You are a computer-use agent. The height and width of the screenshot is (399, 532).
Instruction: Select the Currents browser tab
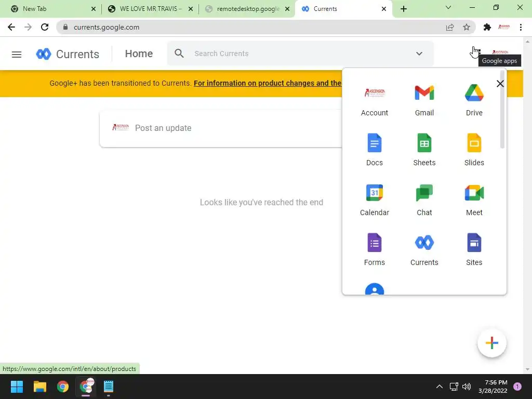pos(343,9)
